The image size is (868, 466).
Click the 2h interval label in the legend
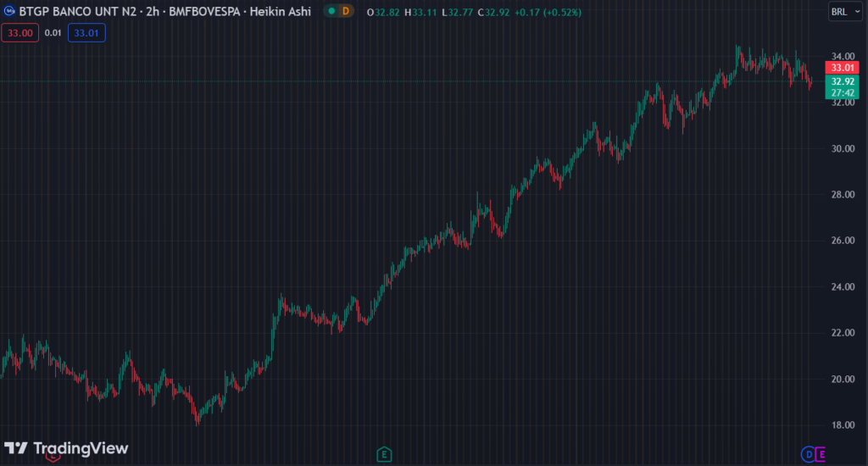[153, 12]
